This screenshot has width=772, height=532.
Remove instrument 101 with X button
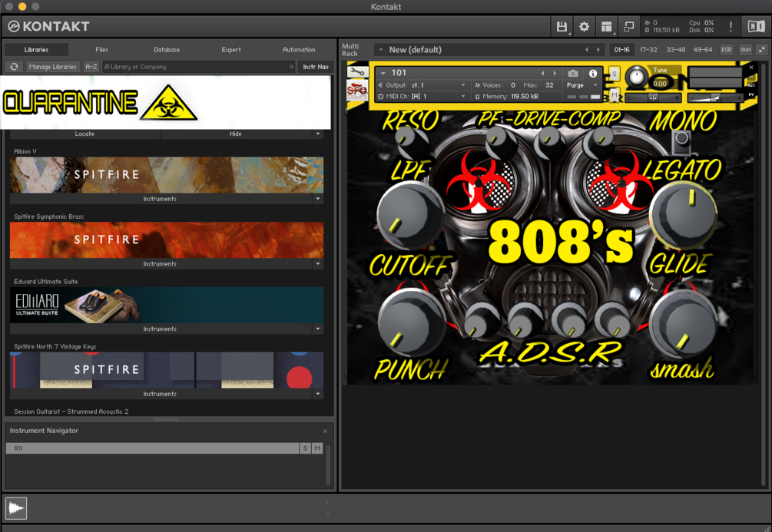751,68
